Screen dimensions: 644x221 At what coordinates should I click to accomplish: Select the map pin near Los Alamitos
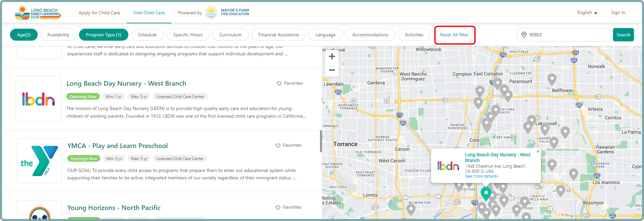[573, 174]
